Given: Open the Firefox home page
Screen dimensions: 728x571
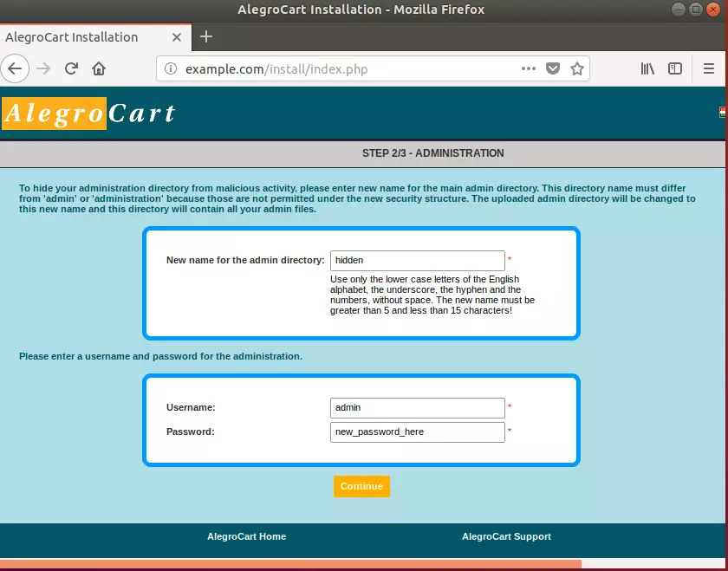Looking at the screenshot, I should pos(99,68).
